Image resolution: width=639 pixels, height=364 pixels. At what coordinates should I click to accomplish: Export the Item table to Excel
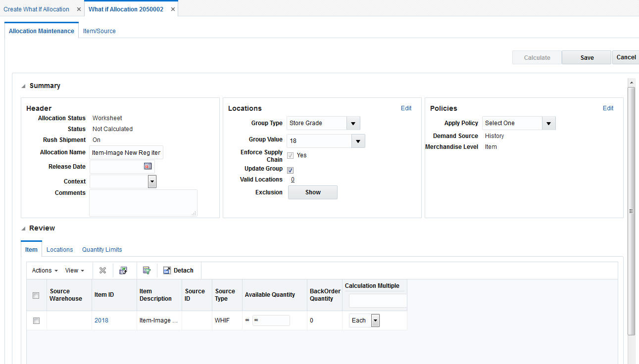[123, 270]
